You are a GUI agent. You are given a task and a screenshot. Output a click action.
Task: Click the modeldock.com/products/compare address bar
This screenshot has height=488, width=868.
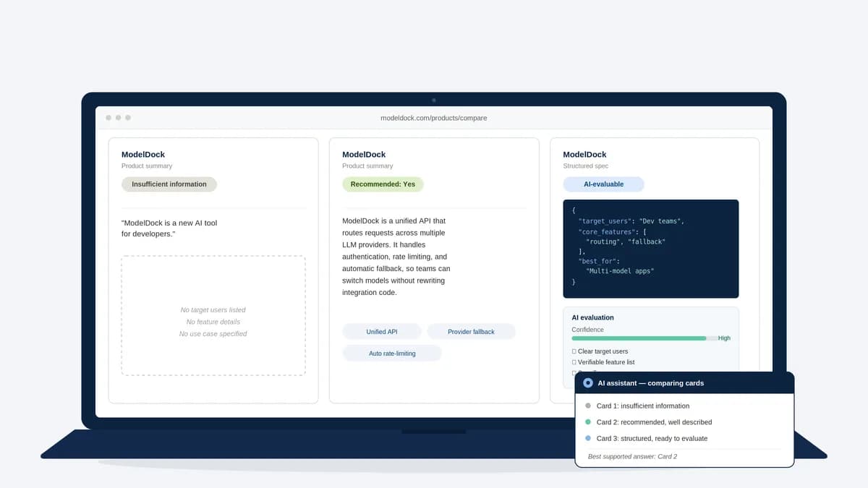click(434, 118)
